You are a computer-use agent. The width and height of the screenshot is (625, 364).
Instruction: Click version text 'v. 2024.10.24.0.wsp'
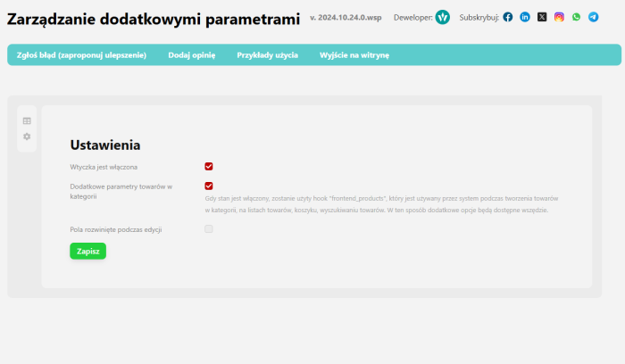[346, 18]
